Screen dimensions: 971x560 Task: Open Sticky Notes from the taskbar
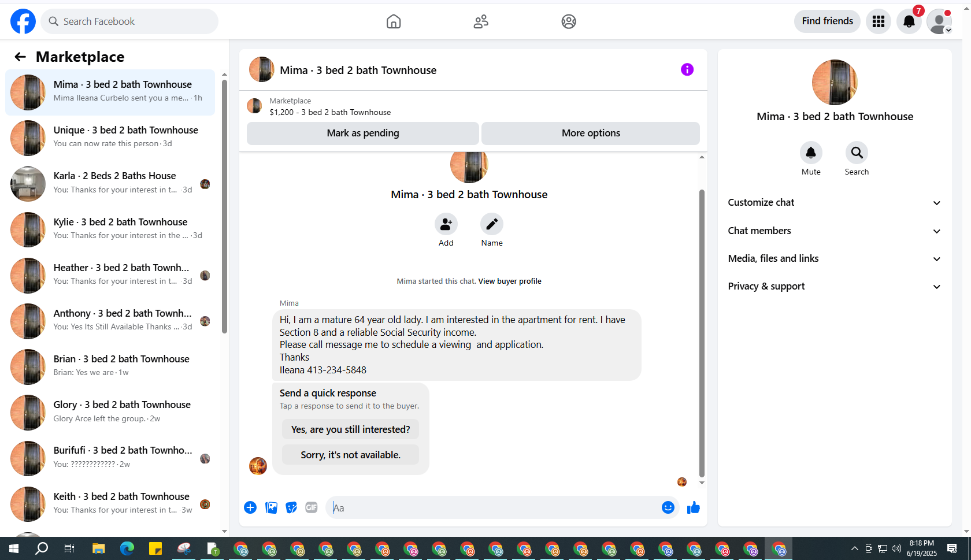(155, 548)
